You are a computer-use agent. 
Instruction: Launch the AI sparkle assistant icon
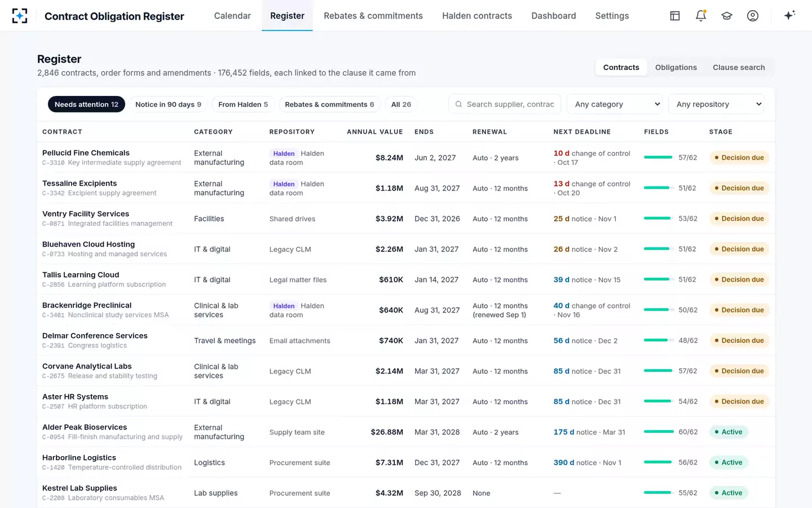(x=789, y=15)
